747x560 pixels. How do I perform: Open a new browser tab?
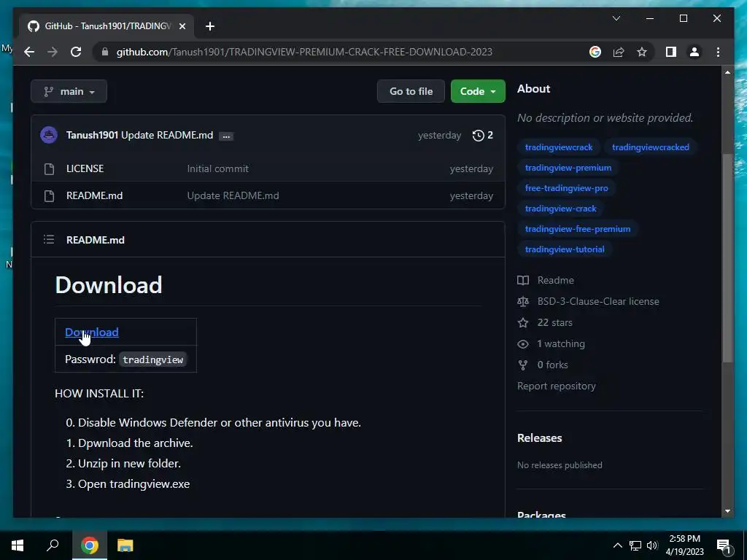[x=210, y=26]
